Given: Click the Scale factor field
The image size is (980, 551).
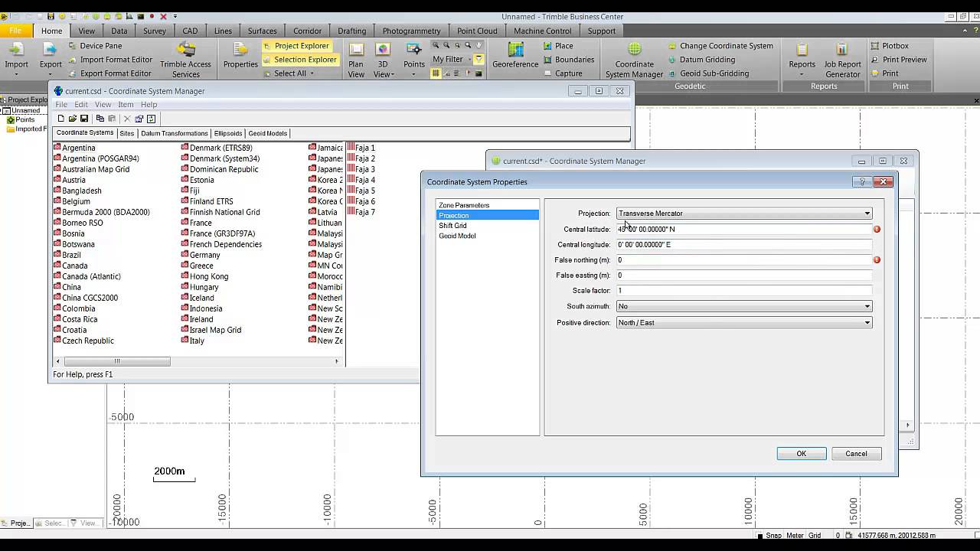Looking at the screenshot, I should coord(744,290).
